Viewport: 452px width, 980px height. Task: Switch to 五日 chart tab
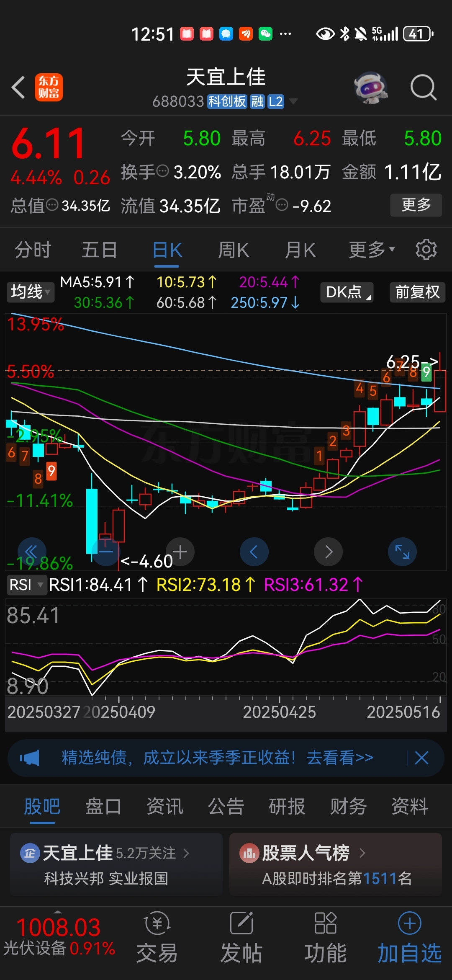pyautogui.click(x=99, y=250)
